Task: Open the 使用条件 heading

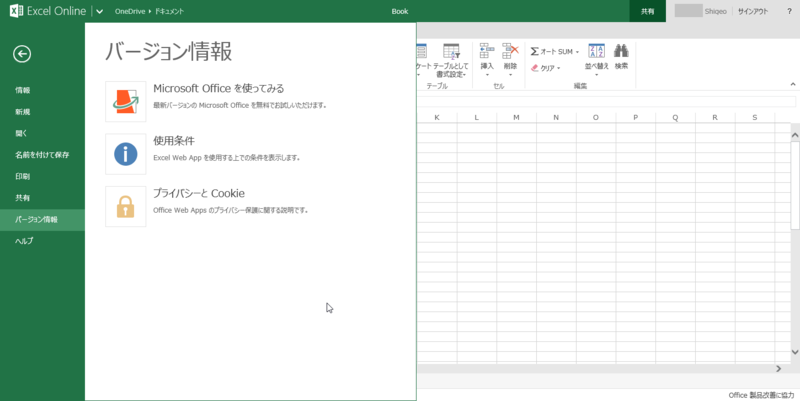Action: coord(174,141)
